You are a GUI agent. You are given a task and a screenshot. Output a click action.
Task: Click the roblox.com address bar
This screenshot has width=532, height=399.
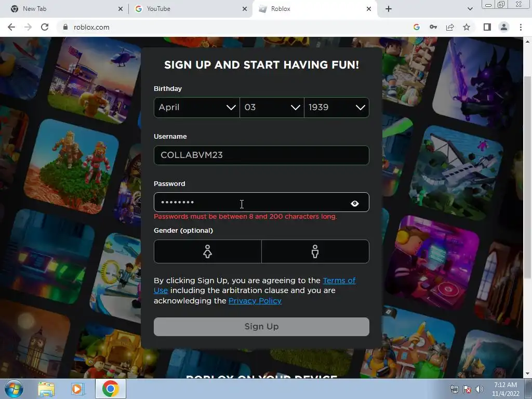[234, 27]
